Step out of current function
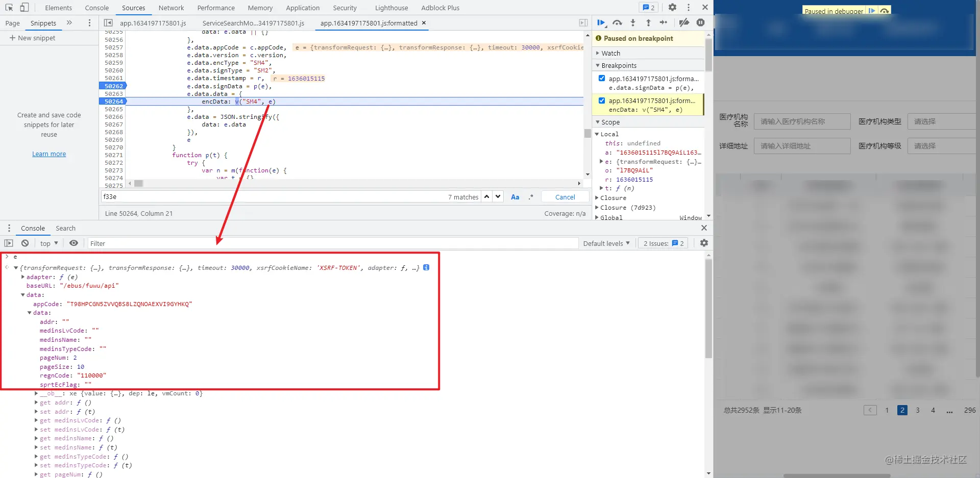This screenshot has width=980, height=478. click(x=648, y=22)
